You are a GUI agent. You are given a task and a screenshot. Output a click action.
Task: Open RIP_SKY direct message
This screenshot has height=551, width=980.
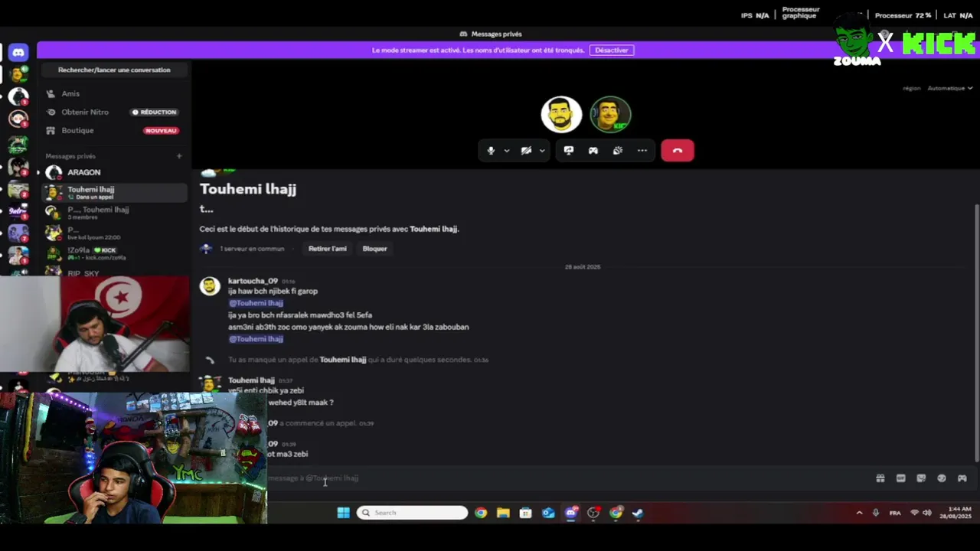[115, 272]
